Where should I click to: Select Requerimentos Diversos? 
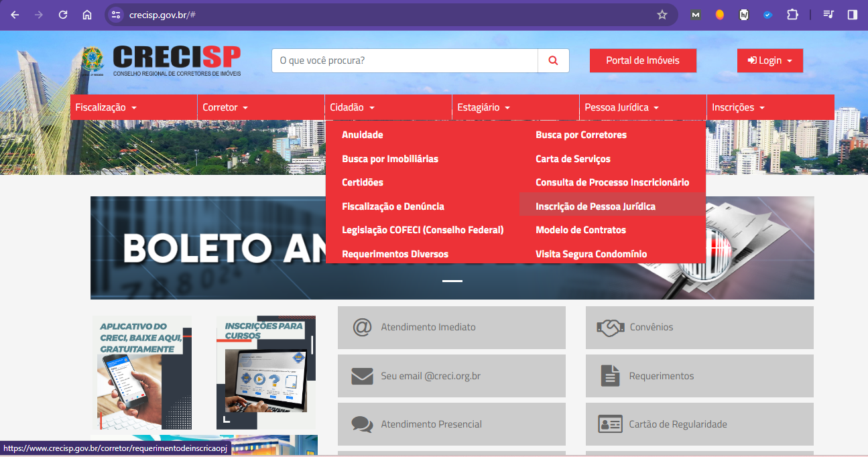click(395, 254)
